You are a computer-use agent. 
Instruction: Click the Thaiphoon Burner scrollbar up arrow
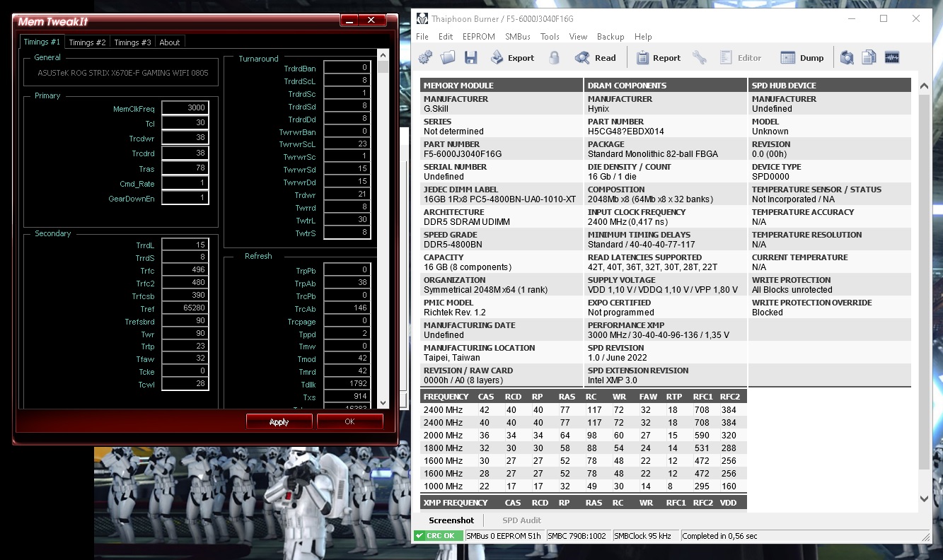[925, 86]
